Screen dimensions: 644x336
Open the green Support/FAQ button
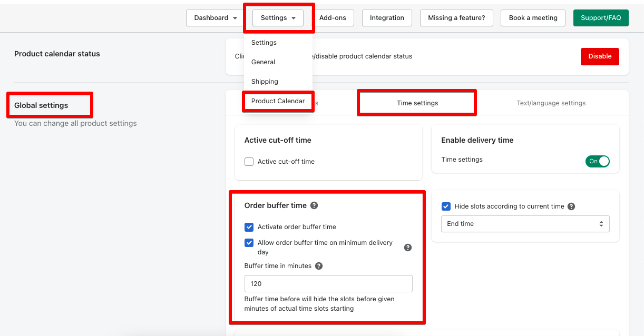coord(601,18)
